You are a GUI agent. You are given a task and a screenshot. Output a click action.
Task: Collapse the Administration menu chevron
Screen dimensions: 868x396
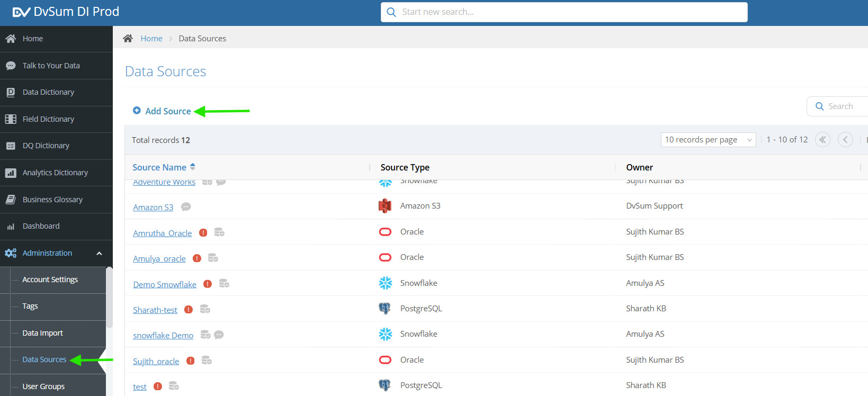99,254
